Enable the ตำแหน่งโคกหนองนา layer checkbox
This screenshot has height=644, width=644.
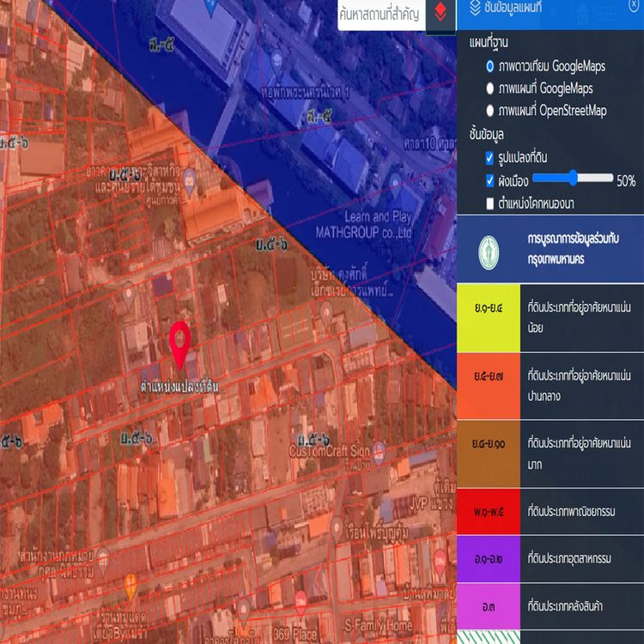click(x=489, y=203)
